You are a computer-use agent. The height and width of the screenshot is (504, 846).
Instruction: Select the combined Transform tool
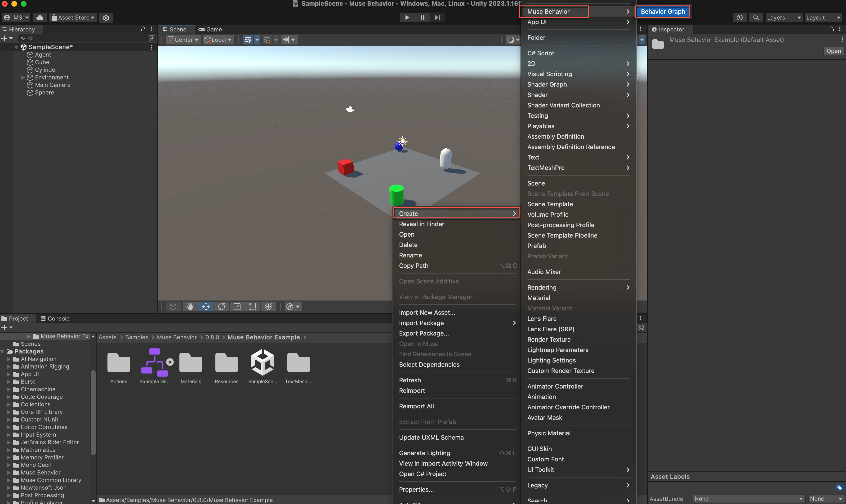(268, 307)
